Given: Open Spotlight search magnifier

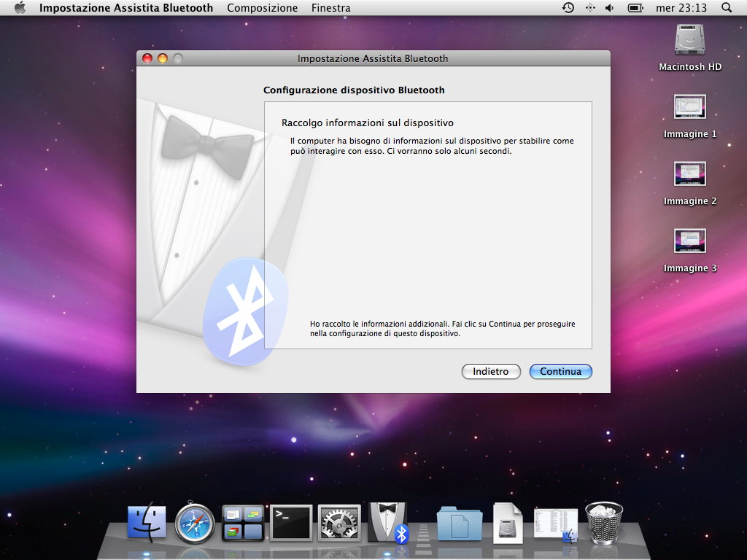Looking at the screenshot, I should click(727, 7).
